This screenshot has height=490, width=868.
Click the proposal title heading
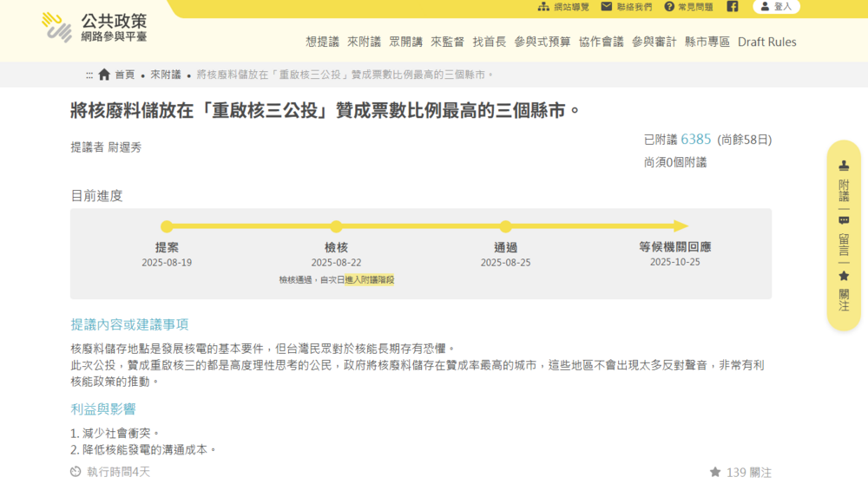coord(325,111)
